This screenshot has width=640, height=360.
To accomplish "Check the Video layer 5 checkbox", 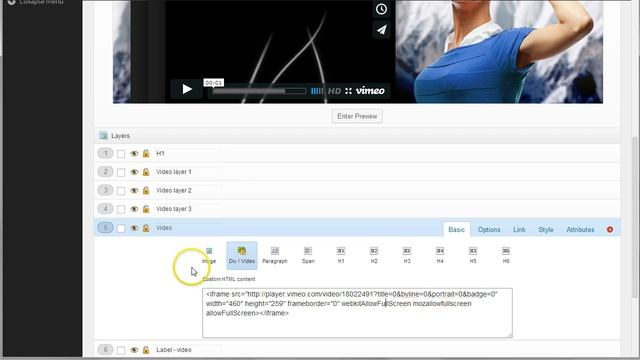I will click(x=121, y=228).
